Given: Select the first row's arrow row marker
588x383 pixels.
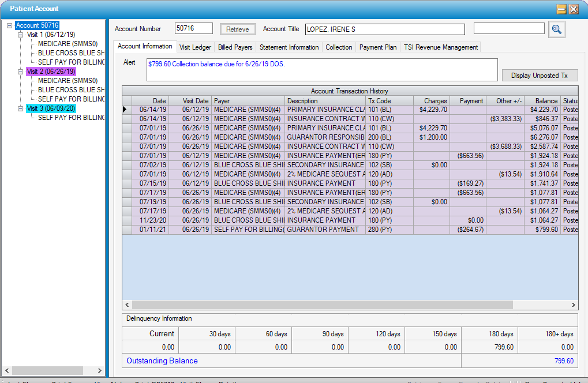Looking at the screenshot, I should pyautogui.click(x=127, y=110).
